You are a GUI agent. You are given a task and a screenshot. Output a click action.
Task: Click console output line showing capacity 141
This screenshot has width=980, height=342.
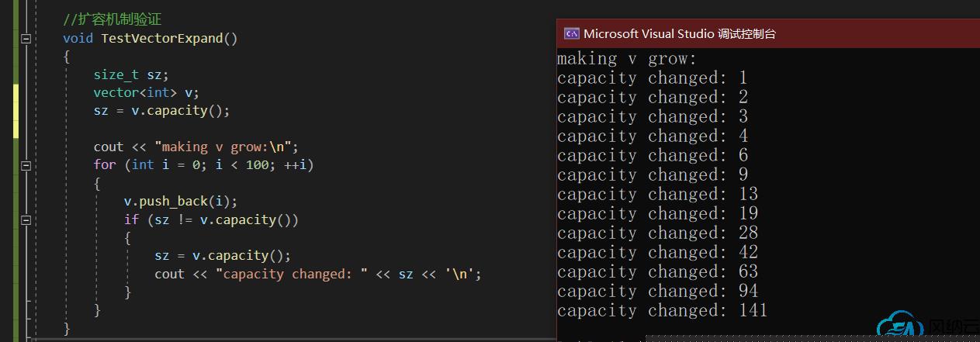(x=662, y=310)
